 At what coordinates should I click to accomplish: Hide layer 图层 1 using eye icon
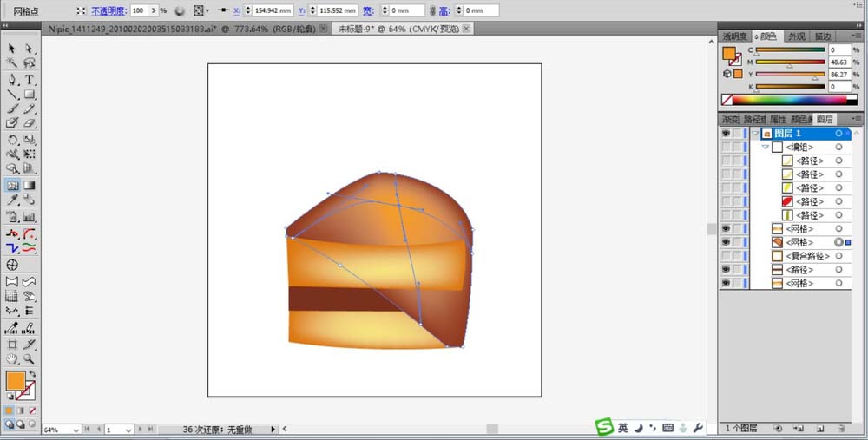pos(726,134)
